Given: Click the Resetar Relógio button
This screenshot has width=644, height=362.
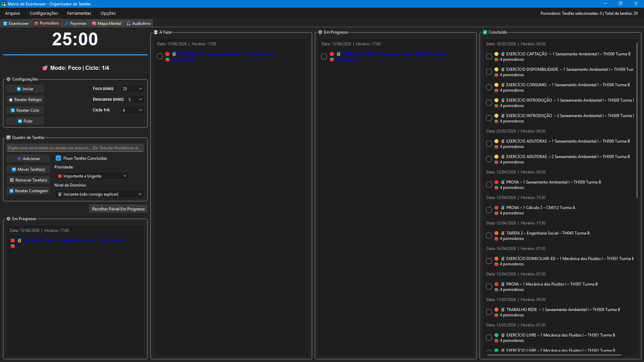Looking at the screenshot, I should pyautogui.click(x=25, y=99).
